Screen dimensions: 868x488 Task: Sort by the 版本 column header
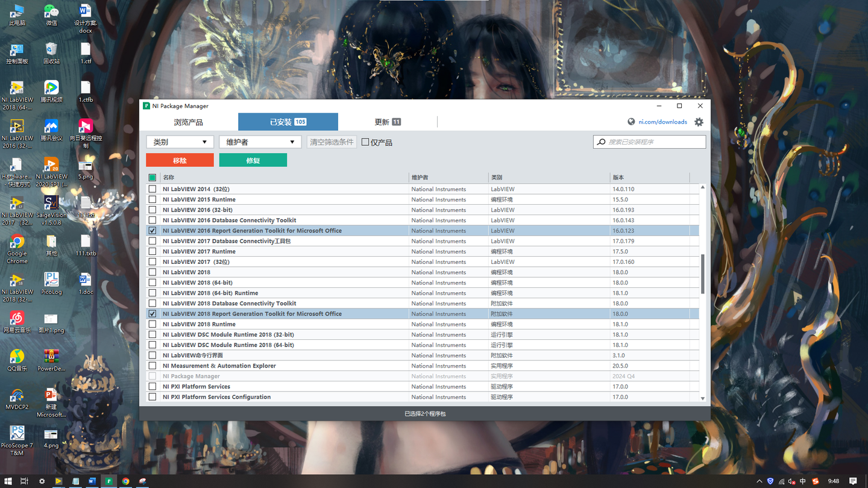point(650,178)
